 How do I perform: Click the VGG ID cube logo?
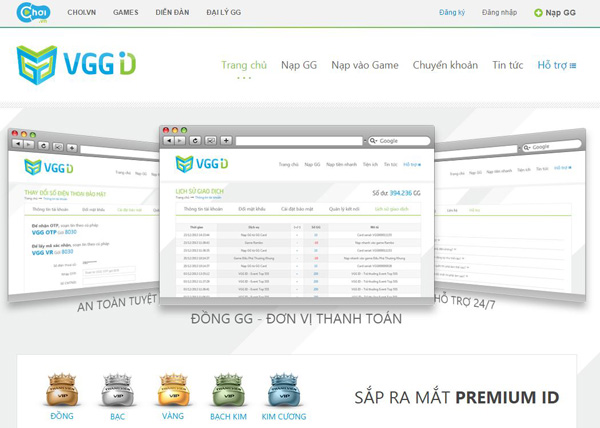point(37,65)
